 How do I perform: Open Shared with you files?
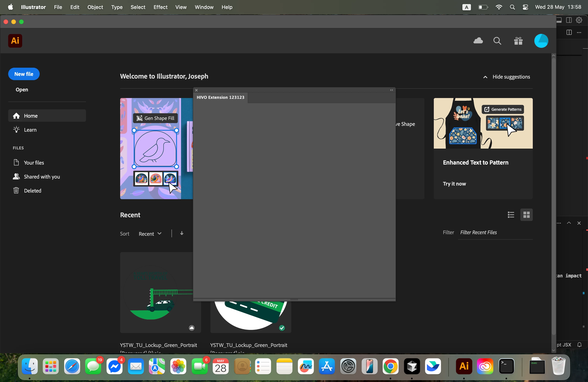click(42, 177)
